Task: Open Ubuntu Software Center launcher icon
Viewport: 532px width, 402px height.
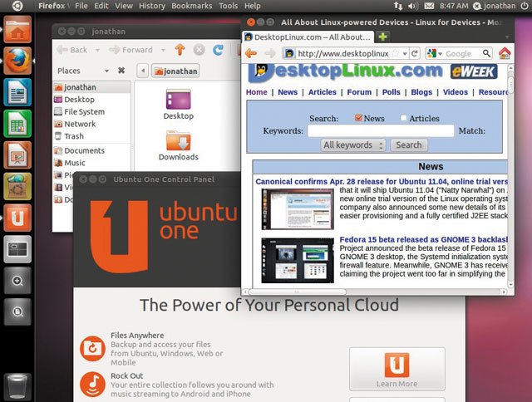Action: tap(17, 186)
